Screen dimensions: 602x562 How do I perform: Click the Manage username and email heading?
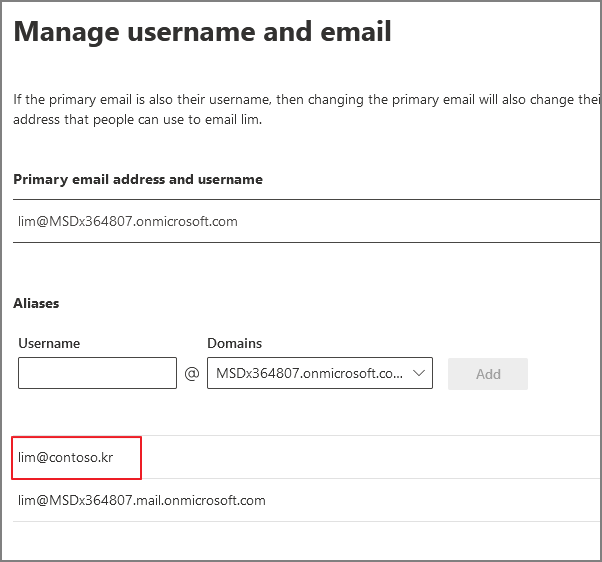click(202, 32)
